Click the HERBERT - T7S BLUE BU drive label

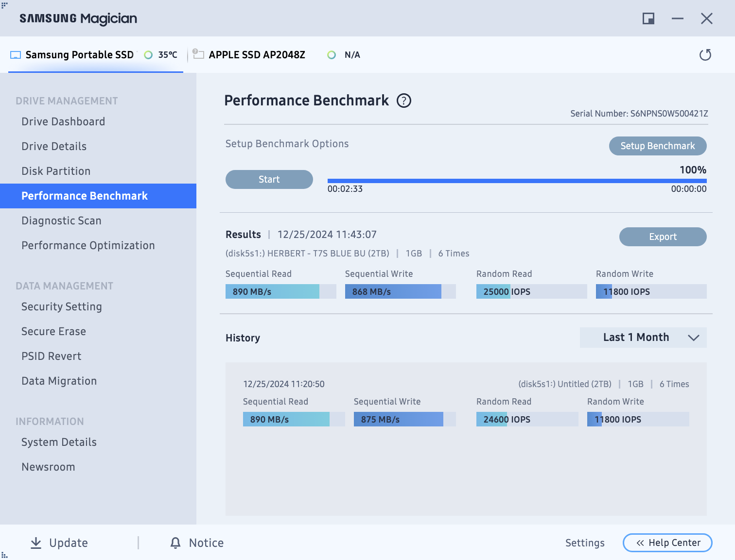tap(307, 254)
